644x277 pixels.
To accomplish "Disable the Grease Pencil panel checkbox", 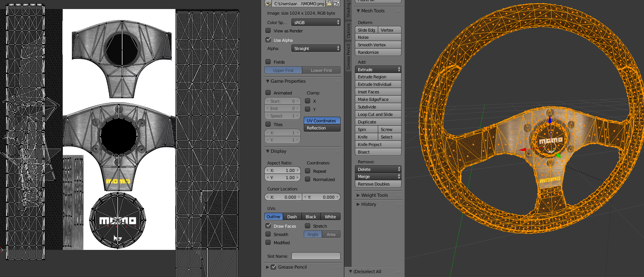I will [274, 267].
